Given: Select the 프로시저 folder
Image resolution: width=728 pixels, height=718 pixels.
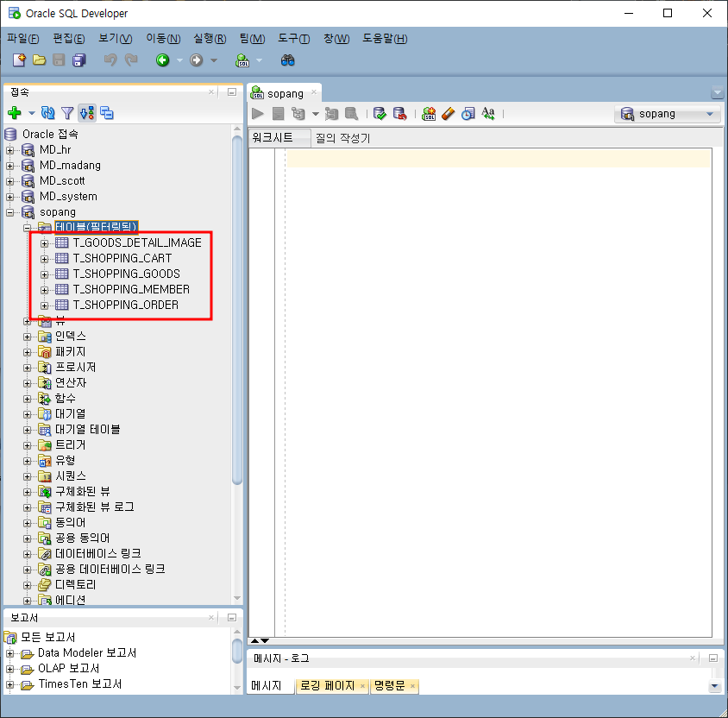Looking at the screenshot, I should pyautogui.click(x=75, y=368).
